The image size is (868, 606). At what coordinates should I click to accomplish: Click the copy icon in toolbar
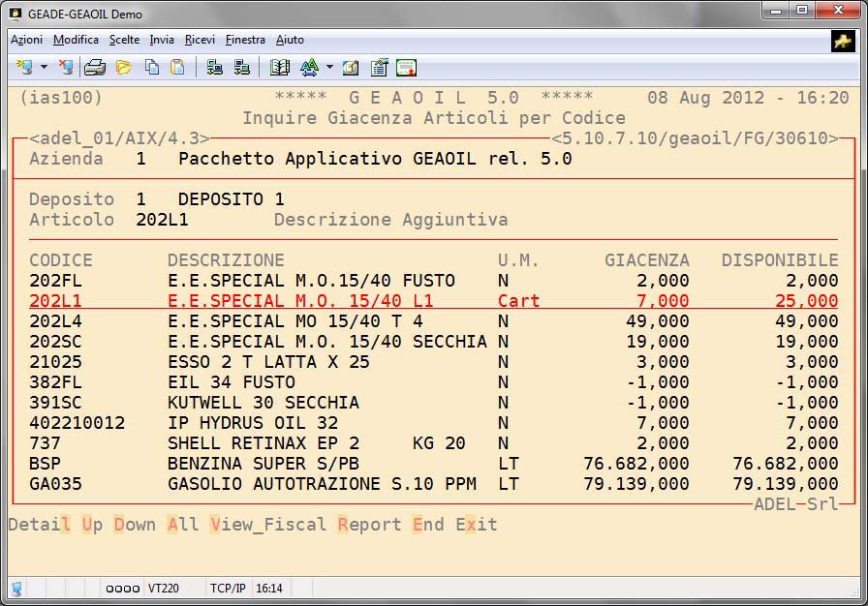point(152,67)
